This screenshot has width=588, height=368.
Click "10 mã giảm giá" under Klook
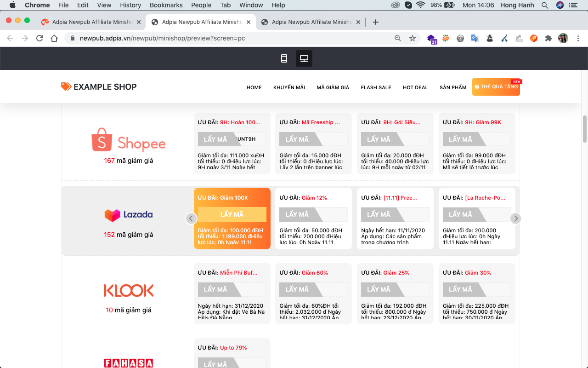click(x=129, y=310)
